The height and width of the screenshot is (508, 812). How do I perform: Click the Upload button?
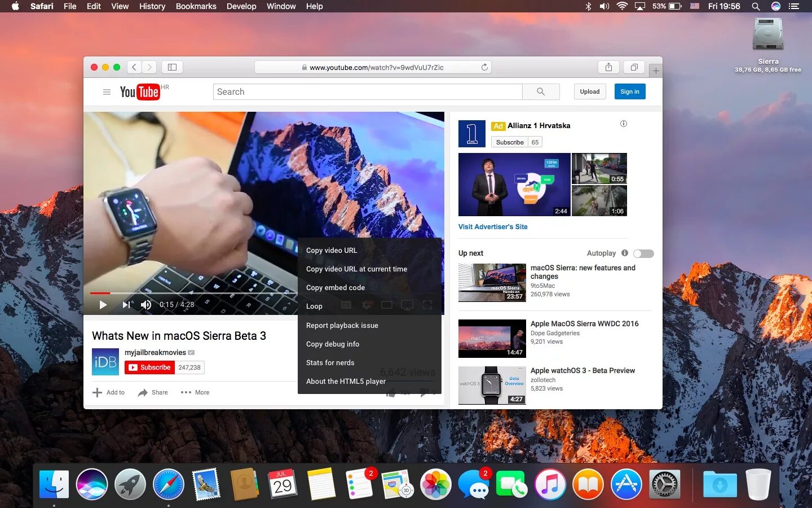590,91
